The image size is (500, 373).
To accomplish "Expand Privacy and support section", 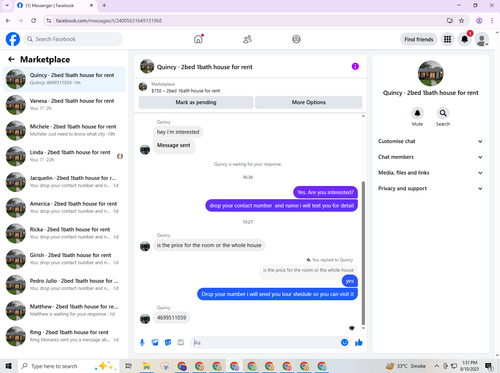I will (430, 188).
